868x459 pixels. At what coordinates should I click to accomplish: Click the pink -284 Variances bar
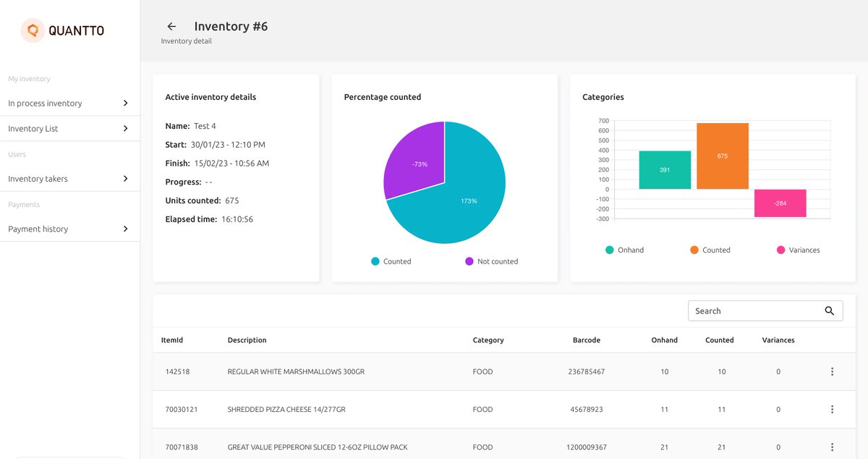pos(780,203)
